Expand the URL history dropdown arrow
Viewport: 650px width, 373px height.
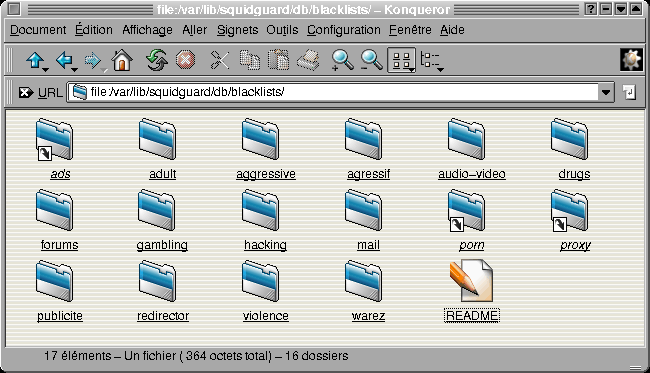(605, 92)
